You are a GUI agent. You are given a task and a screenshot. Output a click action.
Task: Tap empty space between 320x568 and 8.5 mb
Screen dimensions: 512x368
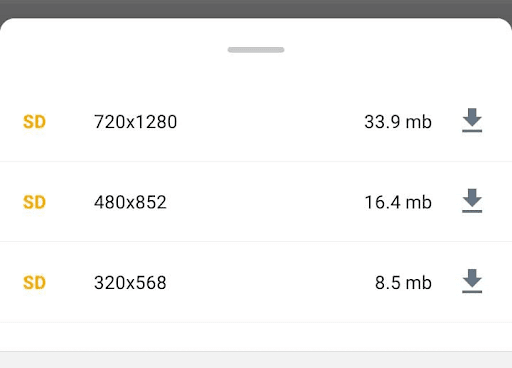(x=270, y=283)
